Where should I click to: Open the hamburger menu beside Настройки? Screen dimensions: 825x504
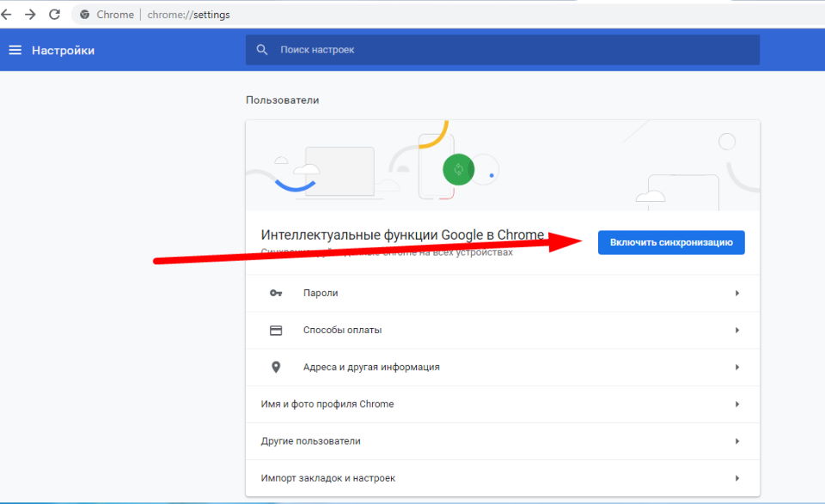tap(15, 50)
